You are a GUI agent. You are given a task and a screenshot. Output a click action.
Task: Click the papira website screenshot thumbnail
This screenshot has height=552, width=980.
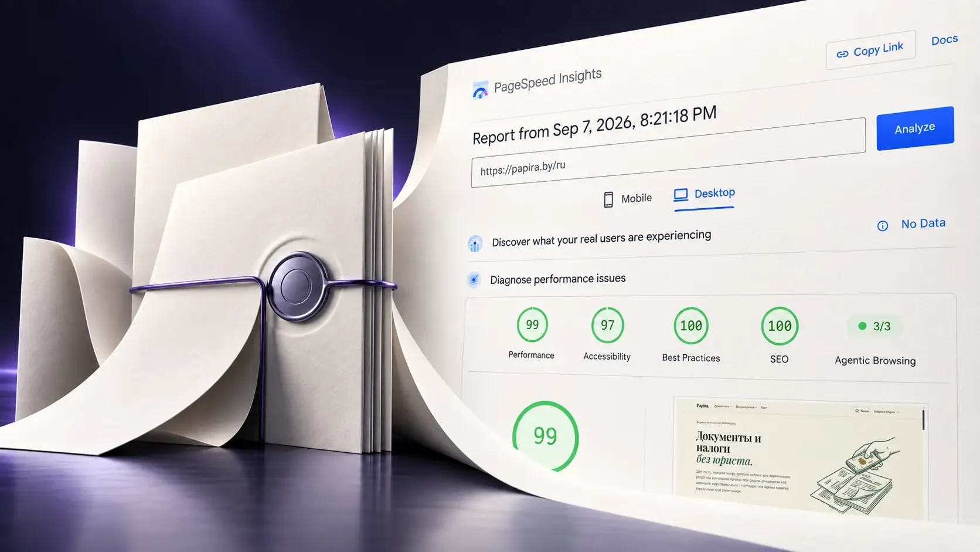tap(801, 458)
